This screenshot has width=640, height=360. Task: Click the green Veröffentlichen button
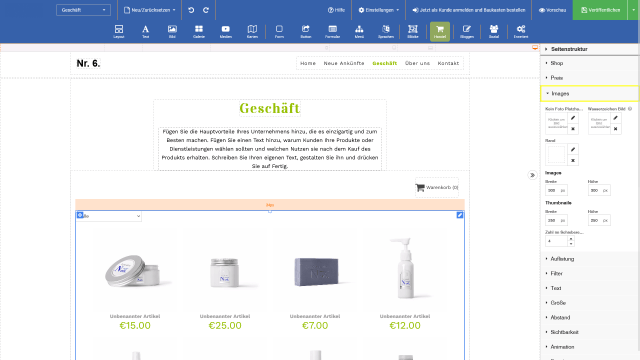coord(600,10)
